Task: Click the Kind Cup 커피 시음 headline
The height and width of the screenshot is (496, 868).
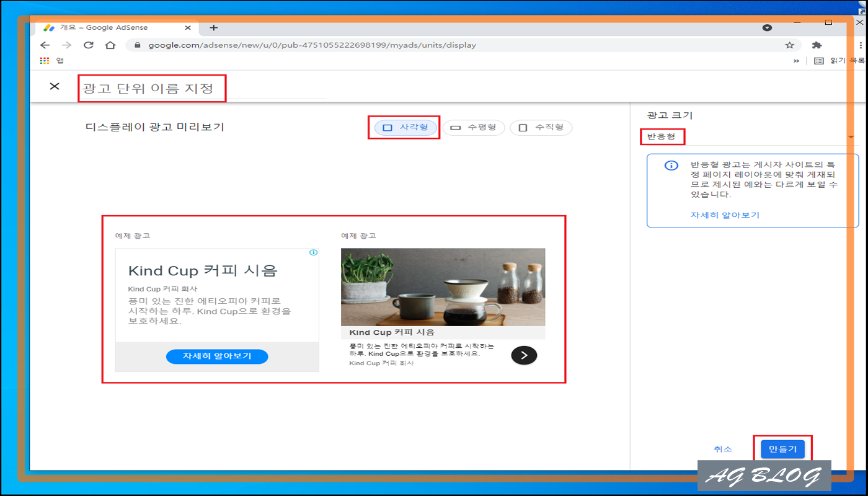Action: (203, 270)
